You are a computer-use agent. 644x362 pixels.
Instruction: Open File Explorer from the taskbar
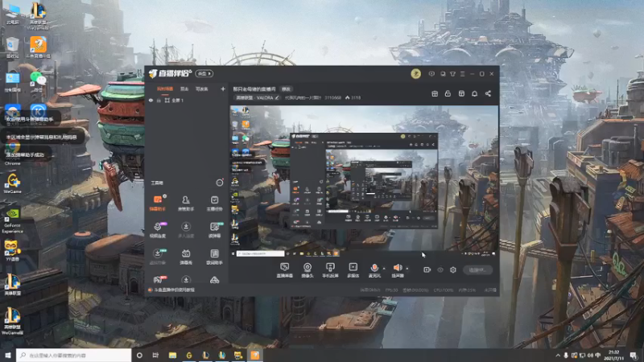click(x=172, y=356)
